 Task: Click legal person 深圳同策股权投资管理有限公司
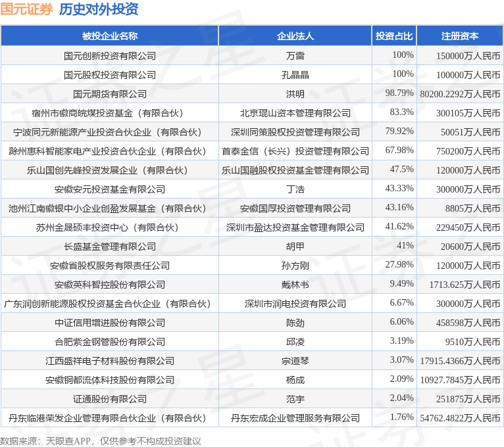[x=295, y=132]
